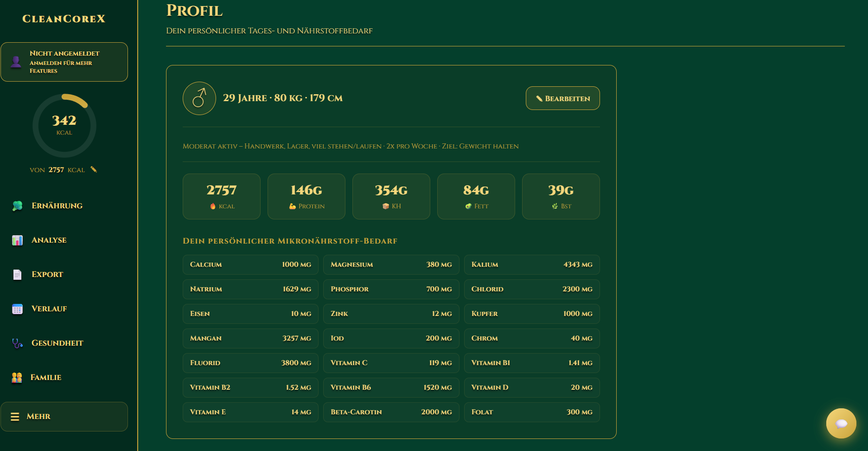This screenshot has width=868, height=451.
Task: Click the Vitamin D requirement row
Action: tap(532, 387)
